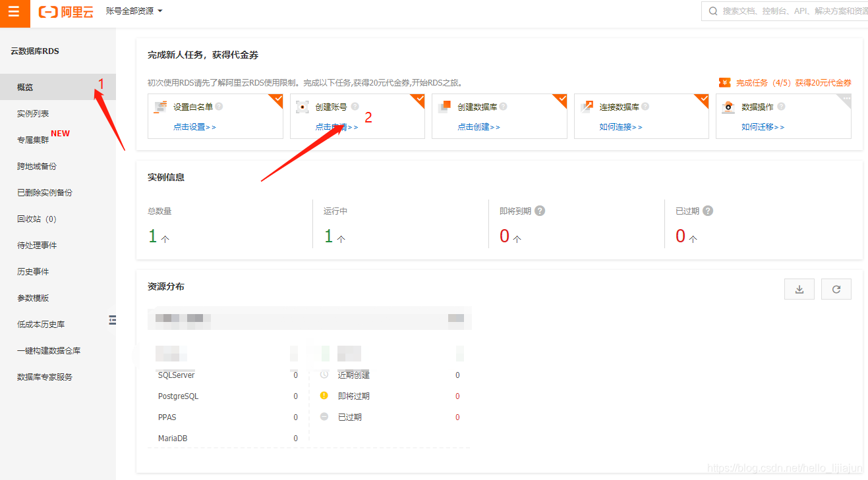Viewport: 868px width, 480px height.
Task: Click the yellow warning icon beside 即将过期
Action: tap(324, 396)
